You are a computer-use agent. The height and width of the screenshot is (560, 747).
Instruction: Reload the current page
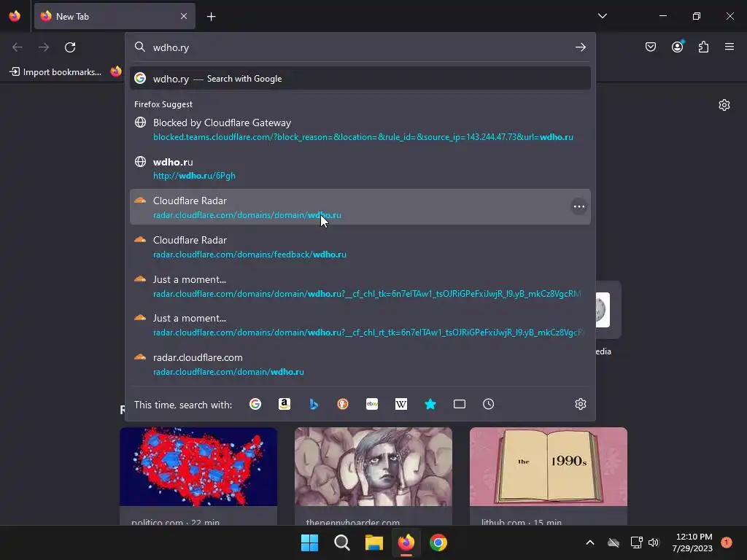(70, 47)
